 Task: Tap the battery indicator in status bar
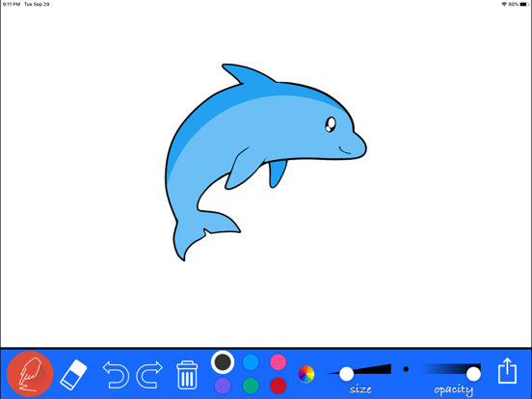tap(524, 4)
